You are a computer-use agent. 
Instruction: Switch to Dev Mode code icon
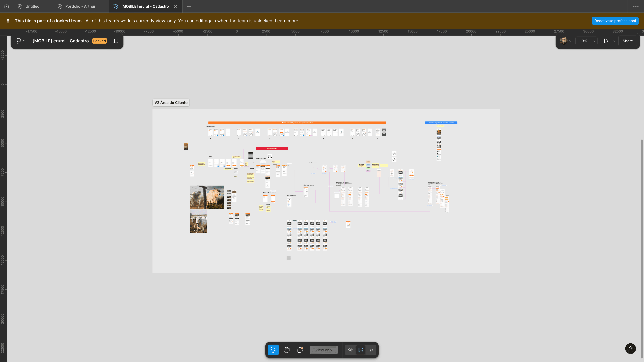[370, 350]
